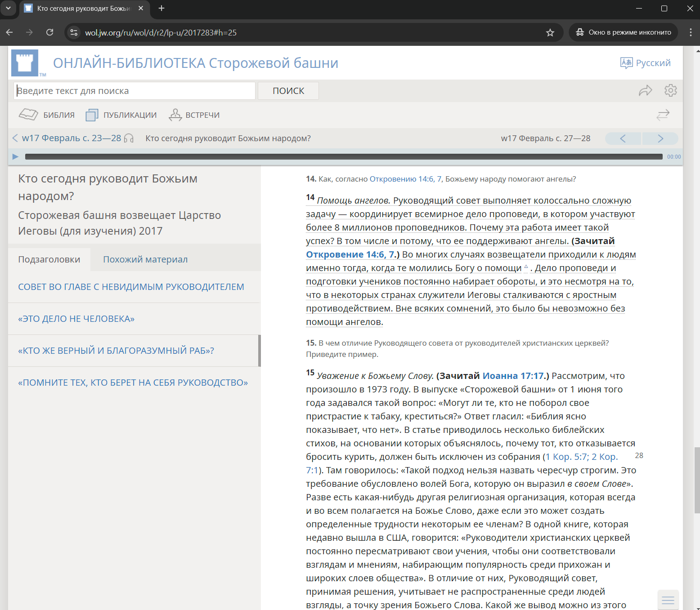Go forward in browser history
The width and height of the screenshot is (700, 610).
[x=29, y=32]
